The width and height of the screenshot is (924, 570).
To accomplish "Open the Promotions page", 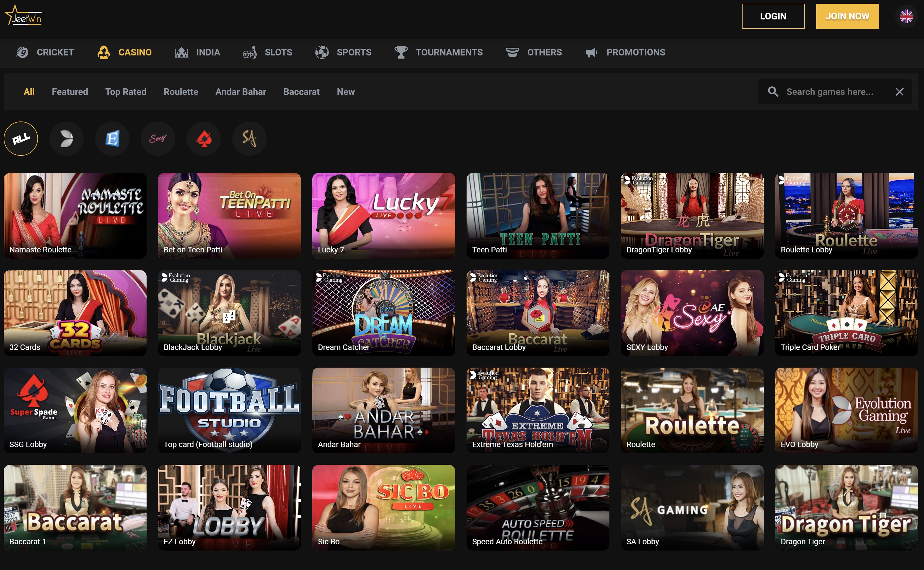I will click(x=635, y=52).
